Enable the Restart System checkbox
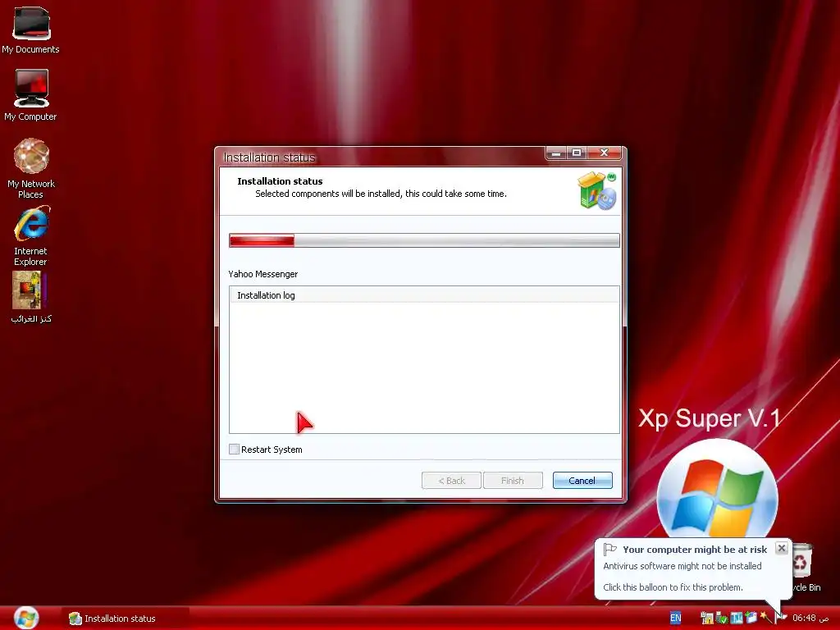The height and width of the screenshot is (630, 840). (234, 450)
